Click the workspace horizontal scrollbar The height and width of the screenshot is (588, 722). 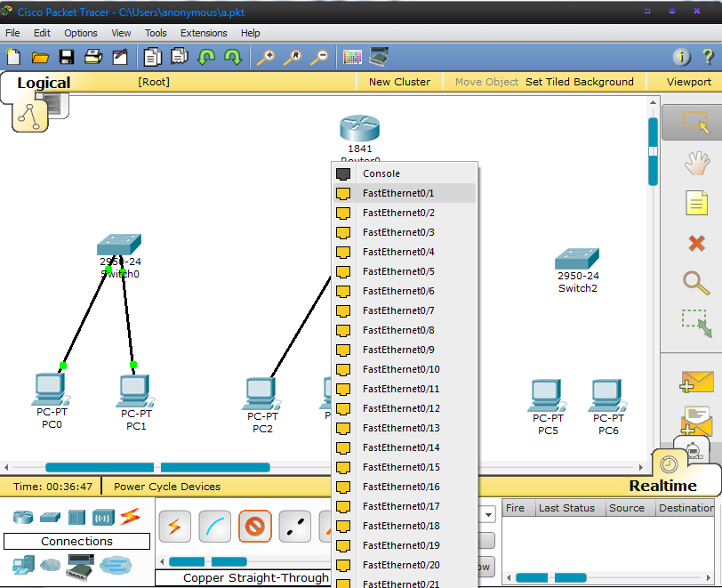click(157, 467)
